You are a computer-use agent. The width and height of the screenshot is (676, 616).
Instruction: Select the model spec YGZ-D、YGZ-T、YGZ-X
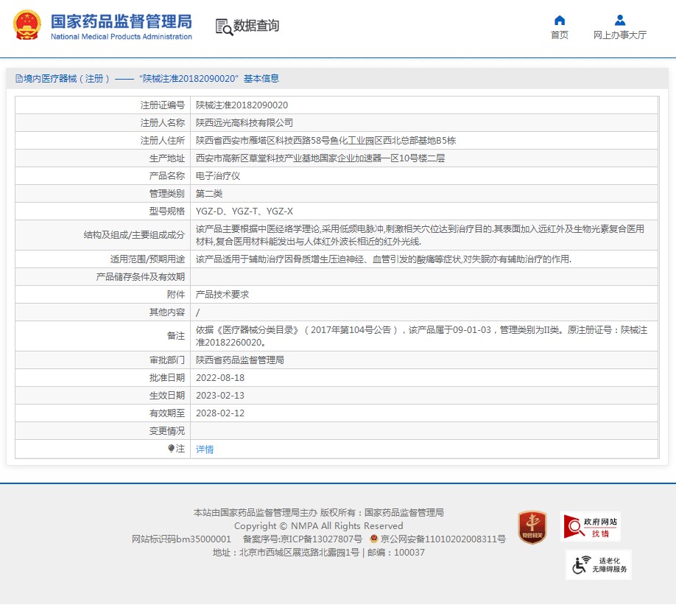pyautogui.click(x=244, y=211)
